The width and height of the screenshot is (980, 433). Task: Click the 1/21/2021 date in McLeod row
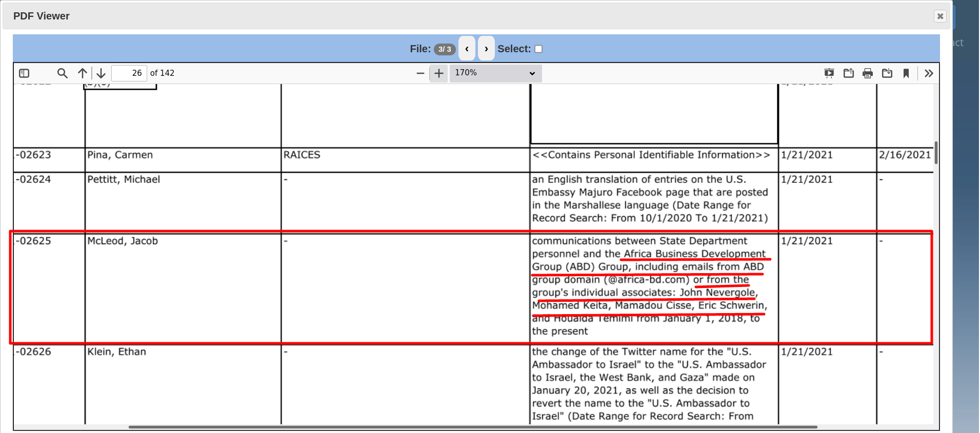tap(807, 241)
